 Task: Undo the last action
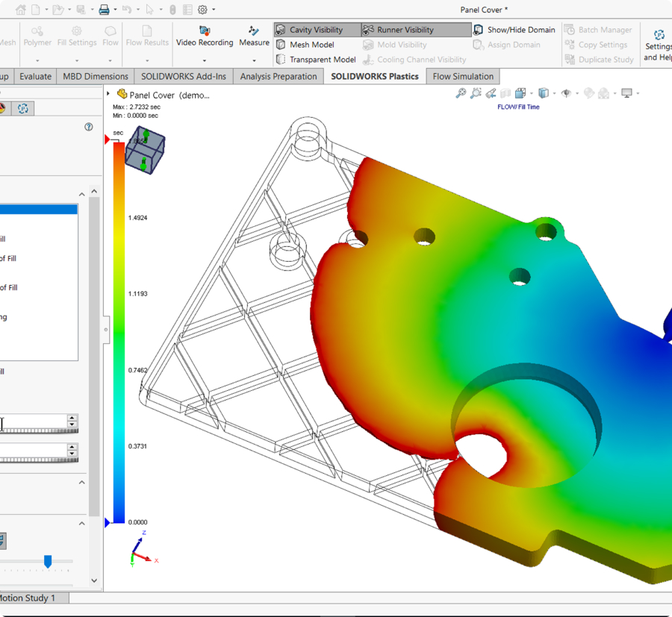(x=126, y=10)
